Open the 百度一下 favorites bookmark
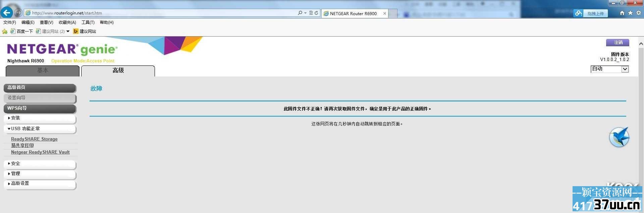Screen dimensions: 644x213 (x=21, y=31)
